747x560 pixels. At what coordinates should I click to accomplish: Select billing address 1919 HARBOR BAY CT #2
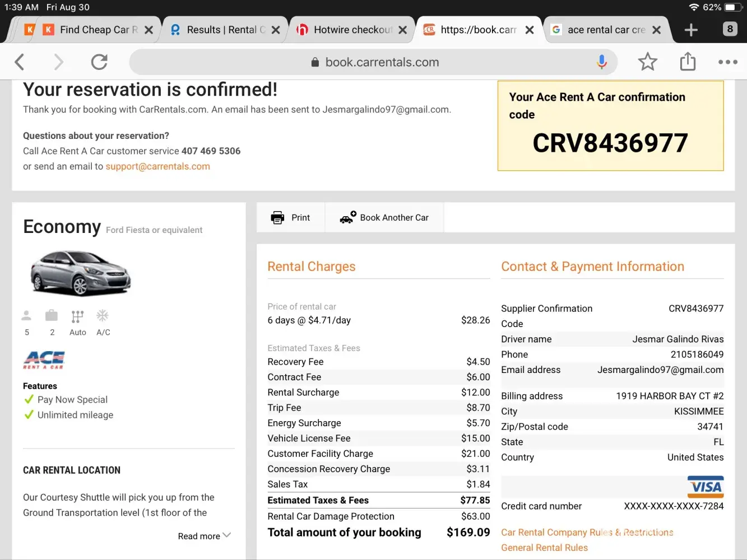tap(670, 396)
